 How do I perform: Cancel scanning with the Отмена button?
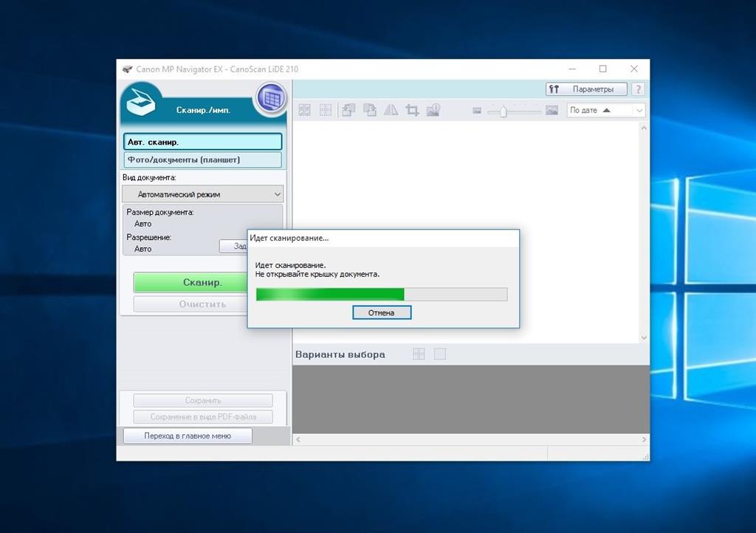(x=382, y=313)
